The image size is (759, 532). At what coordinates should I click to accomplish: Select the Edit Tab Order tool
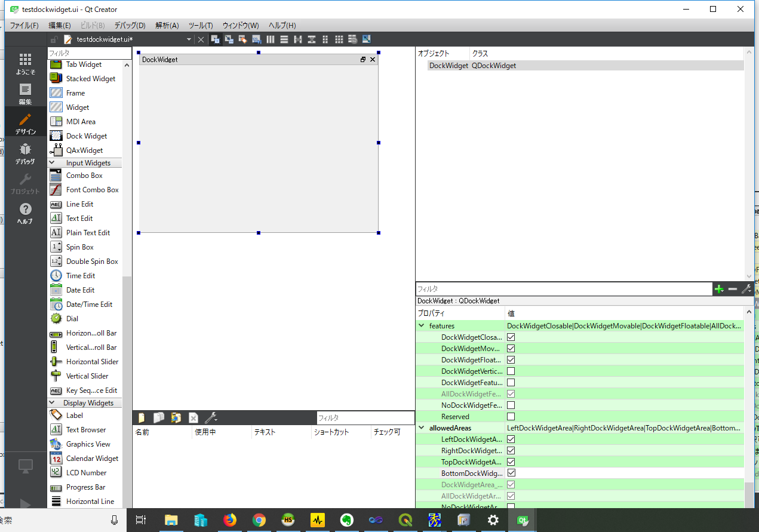[x=256, y=39]
